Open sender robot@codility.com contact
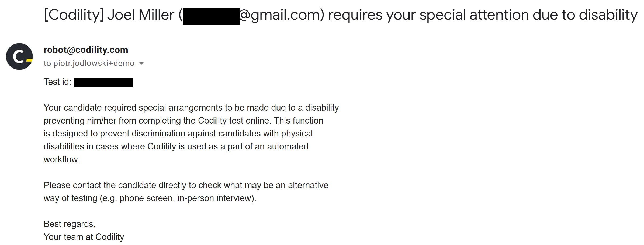The width and height of the screenshot is (644, 245). (86, 50)
